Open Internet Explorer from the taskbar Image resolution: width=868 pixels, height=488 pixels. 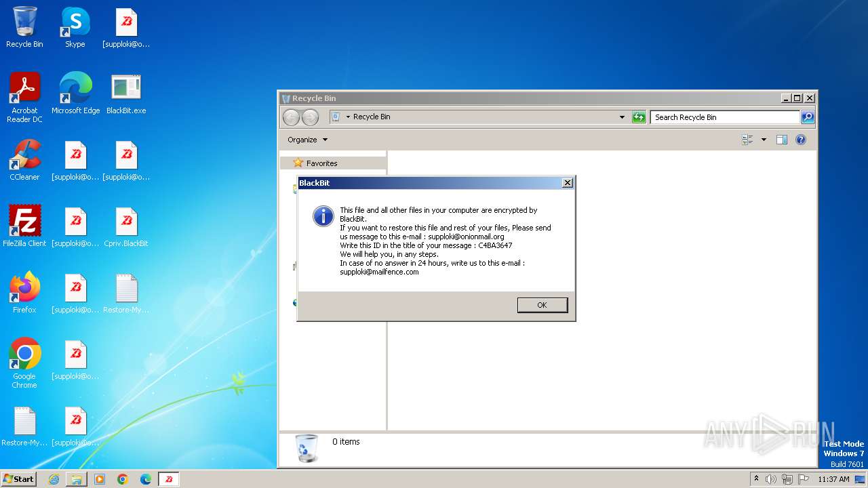pyautogui.click(x=54, y=479)
